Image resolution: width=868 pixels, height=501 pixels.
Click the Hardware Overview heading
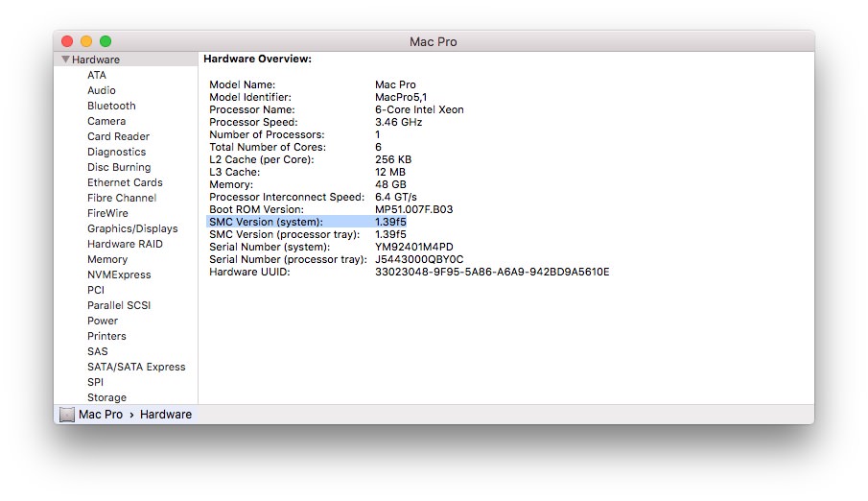(x=257, y=59)
